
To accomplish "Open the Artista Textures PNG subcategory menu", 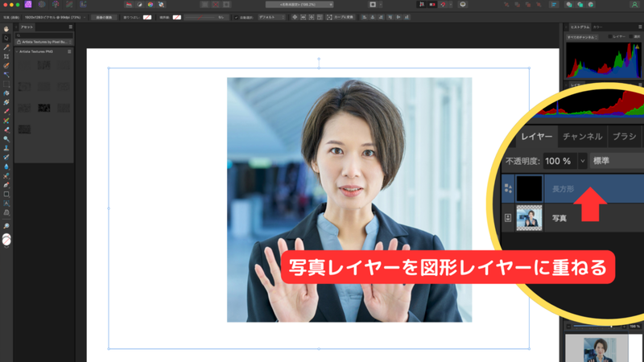I will [69, 51].
